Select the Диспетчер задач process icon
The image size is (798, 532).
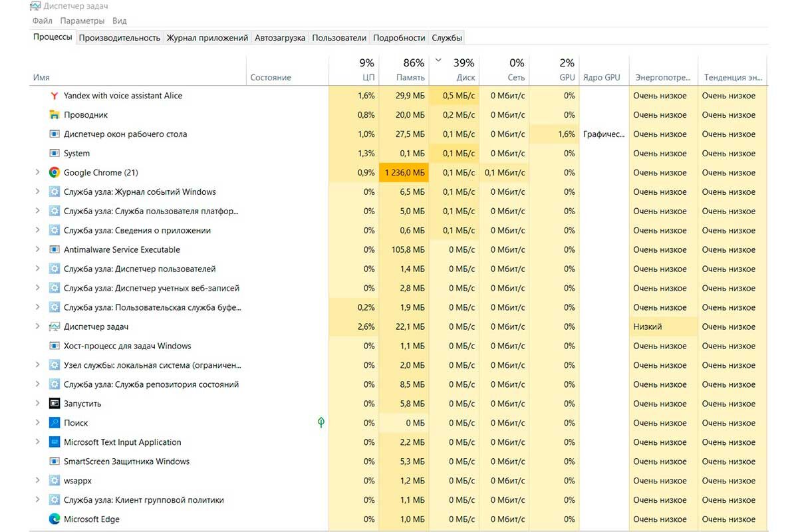click(54, 327)
